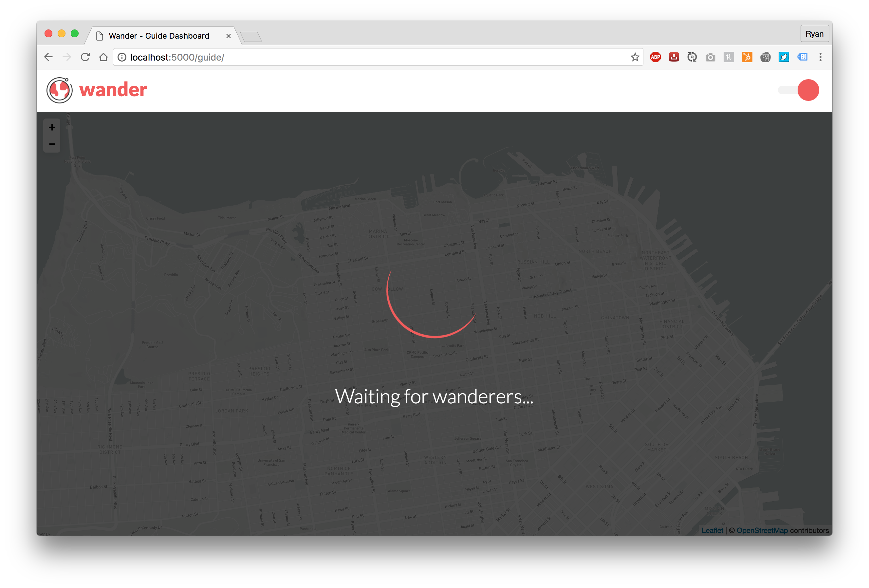
Task: Open the Ryan profile switcher
Action: pos(814,34)
